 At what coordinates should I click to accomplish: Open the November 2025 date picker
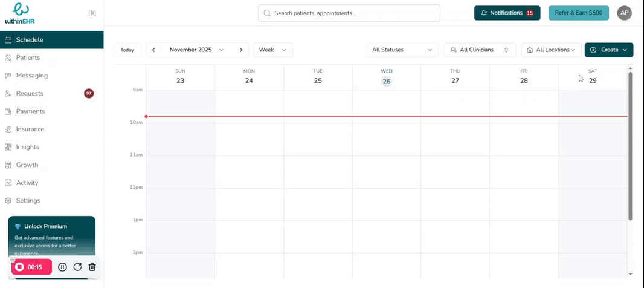196,50
